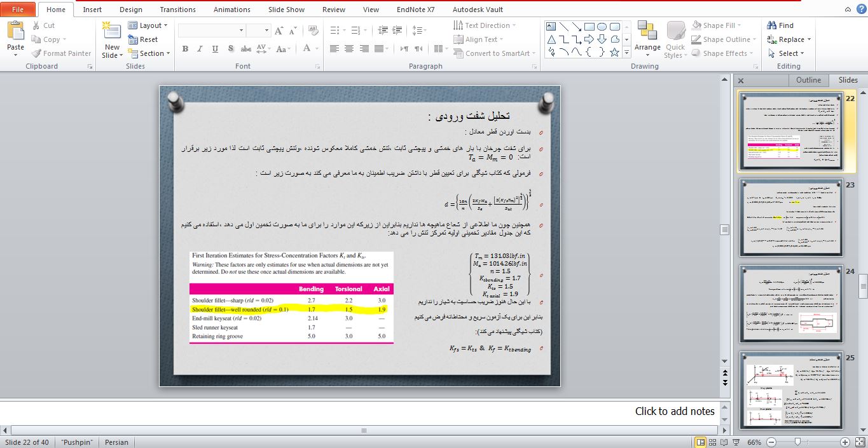Click the Center alignment icon
Image resolution: width=868 pixels, height=448 pixels.
tap(349, 48)
